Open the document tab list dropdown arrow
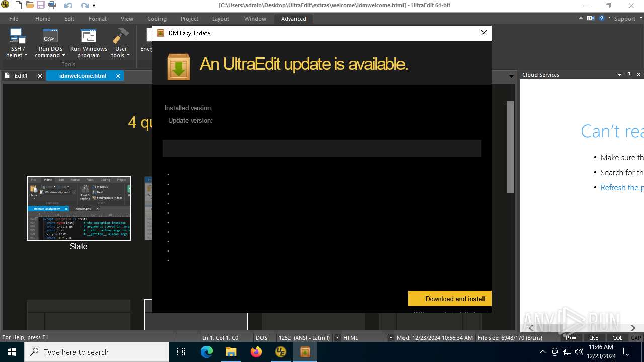The height and width of the screenshot is (362, 644). point(511,76)
